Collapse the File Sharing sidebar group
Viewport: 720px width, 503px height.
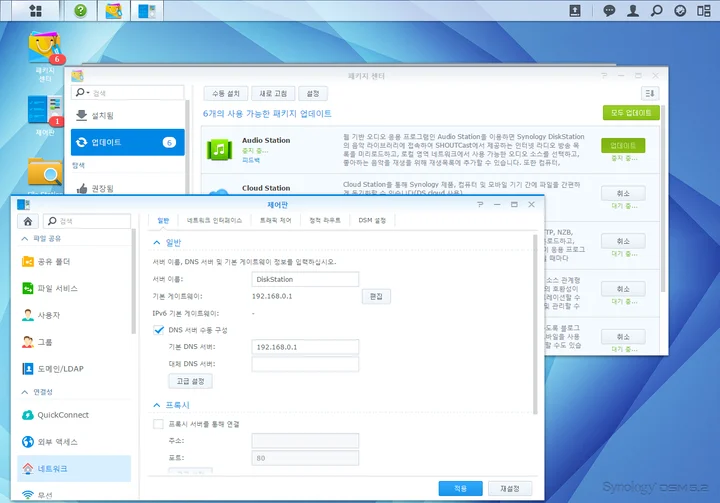click(25, 238)
